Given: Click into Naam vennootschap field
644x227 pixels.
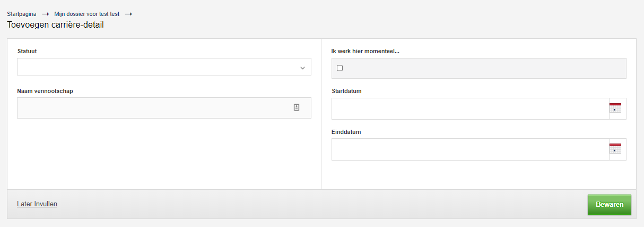Looking at the screenshot, I should (154, 108).
